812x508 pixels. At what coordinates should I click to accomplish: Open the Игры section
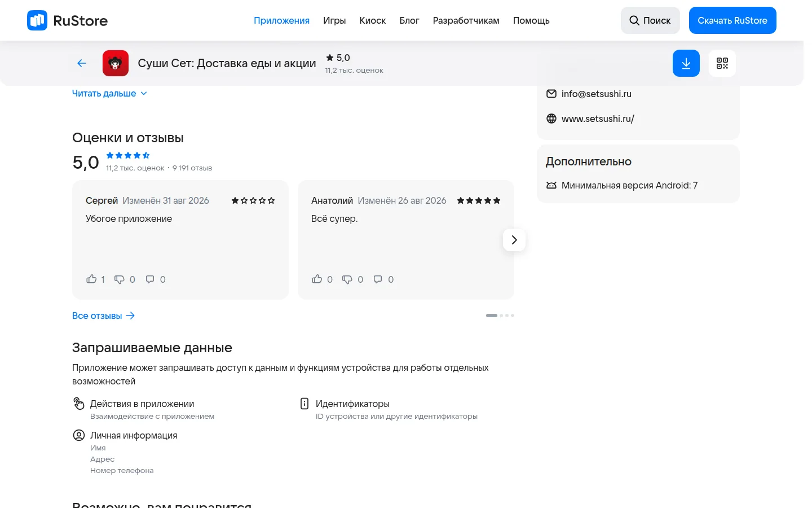(x=334, y=20)
